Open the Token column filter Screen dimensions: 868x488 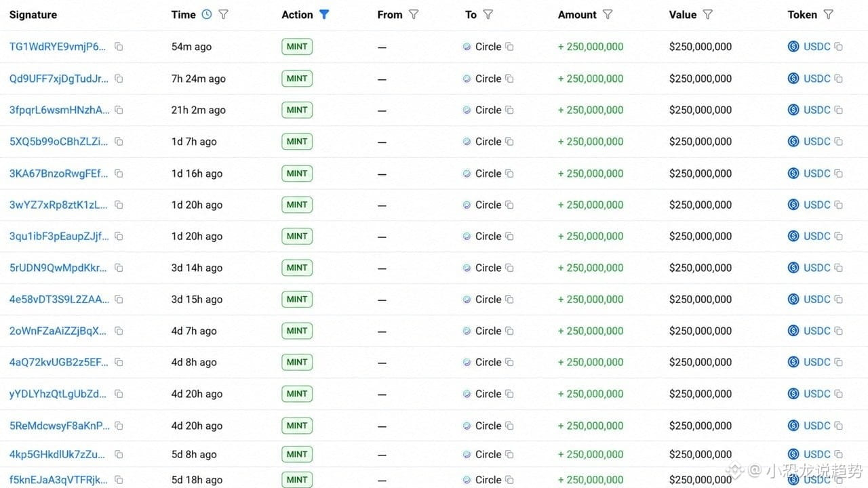point(828,14)
